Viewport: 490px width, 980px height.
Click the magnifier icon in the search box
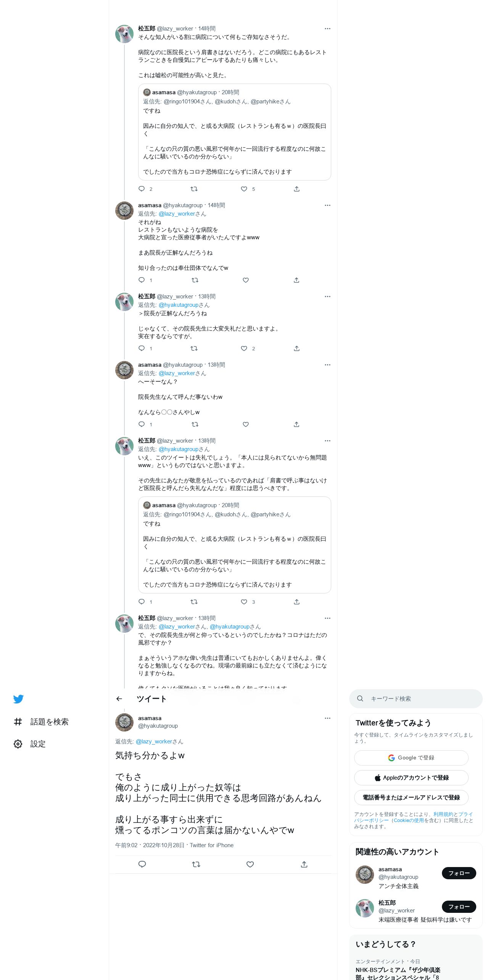coord(360,698)
